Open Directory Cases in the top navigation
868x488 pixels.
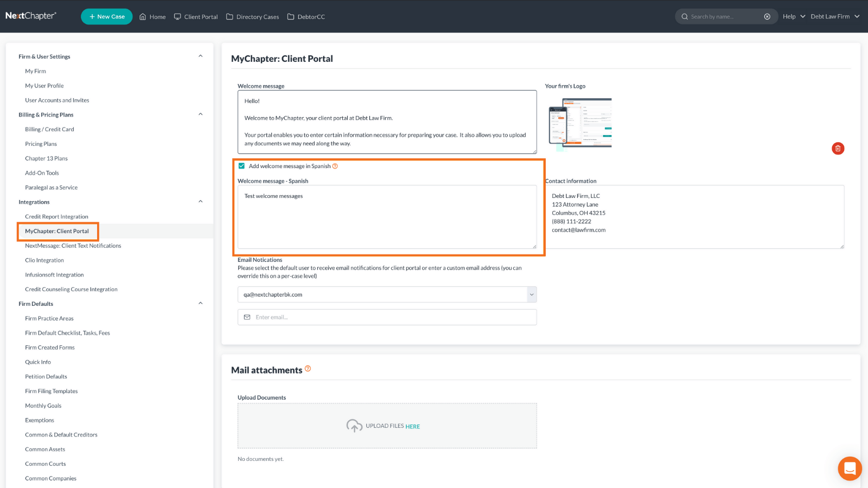tap(252, 17)
